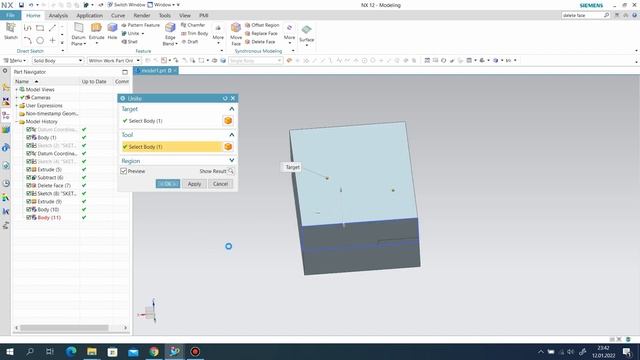Toggle checkbox for Extrude (5)
Image resolution: width=640 pixels, height=360 pixels.
(29, 169)
